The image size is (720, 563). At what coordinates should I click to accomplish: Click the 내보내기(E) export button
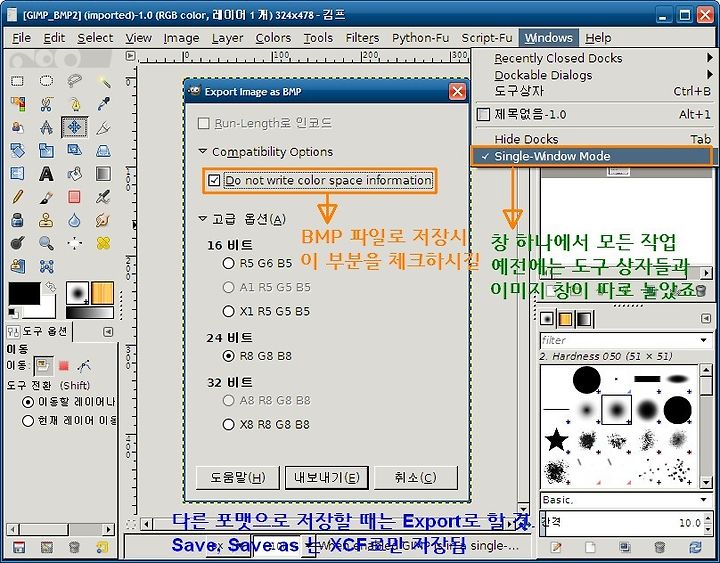326,478
